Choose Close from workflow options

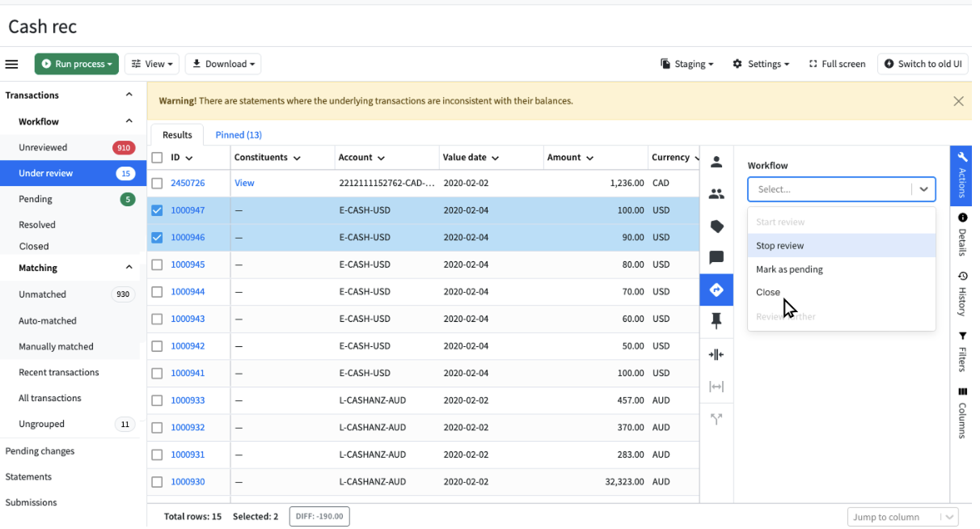pyautogui.click(x=842, y=293)
